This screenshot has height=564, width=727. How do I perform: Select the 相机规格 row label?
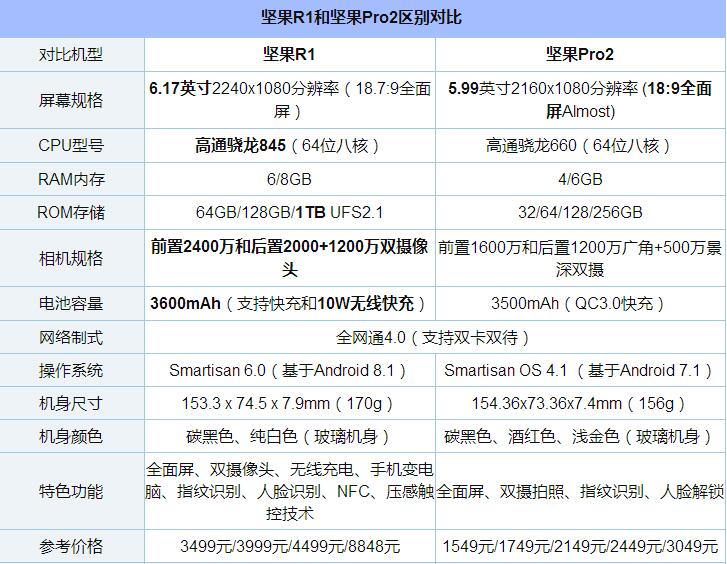(x=71, y=258)
